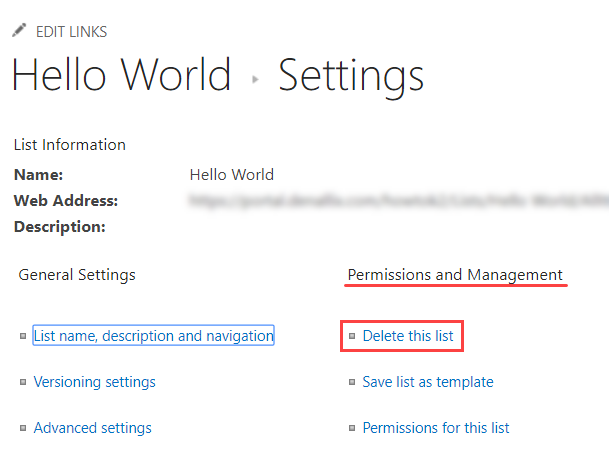Click the bullet beside Delete this list

[x=352, y=337]
